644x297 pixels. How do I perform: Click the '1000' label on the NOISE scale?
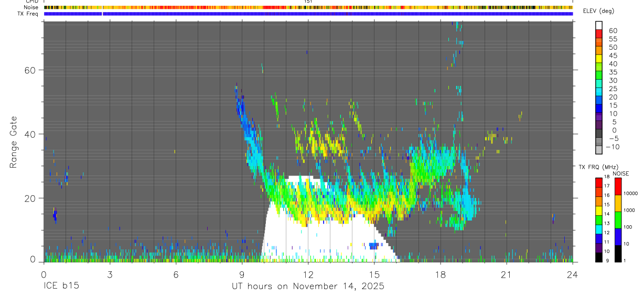[629, 210]
